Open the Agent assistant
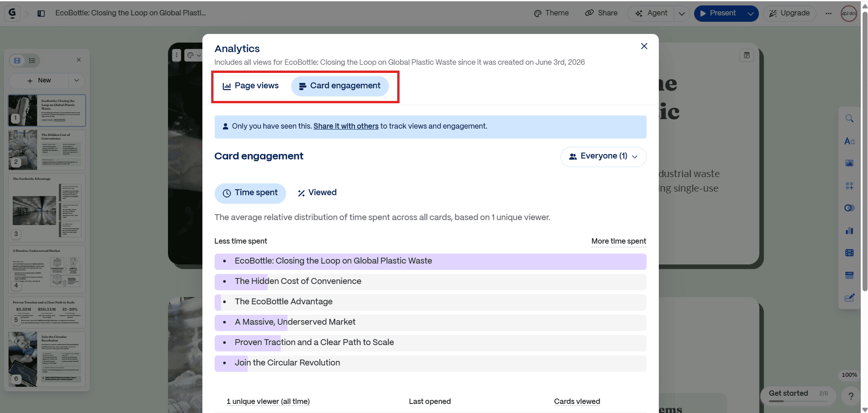The height and width of the screenshot is (413, 868). pos(652,13)
